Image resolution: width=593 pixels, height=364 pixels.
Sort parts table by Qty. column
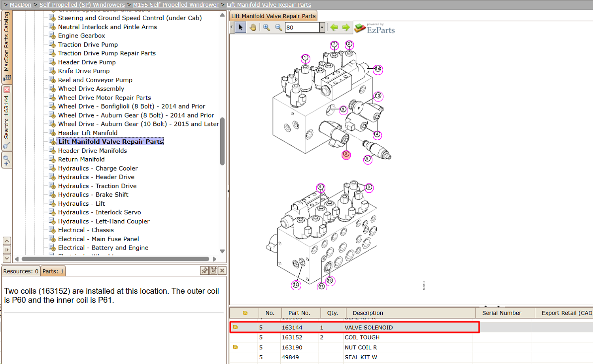[x=332, y=313]
